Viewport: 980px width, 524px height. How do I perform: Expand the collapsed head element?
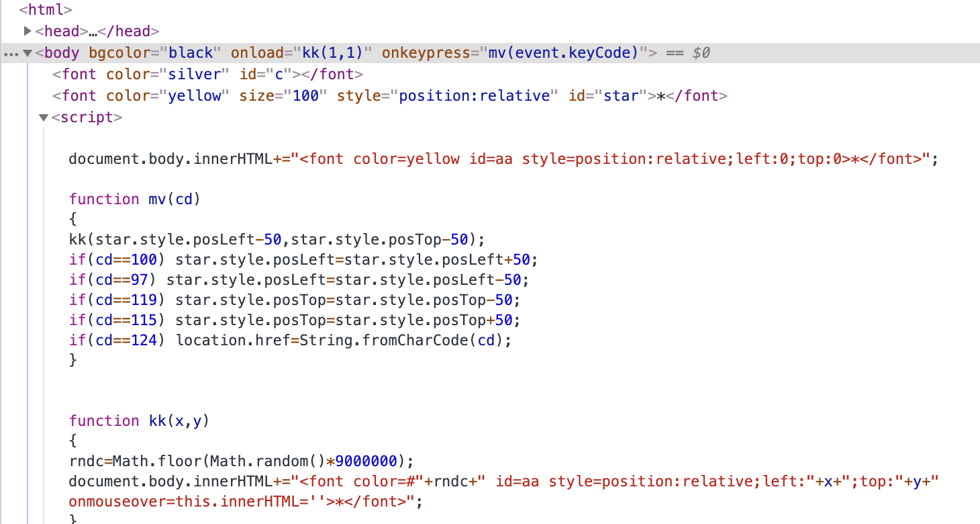point(28,31)
